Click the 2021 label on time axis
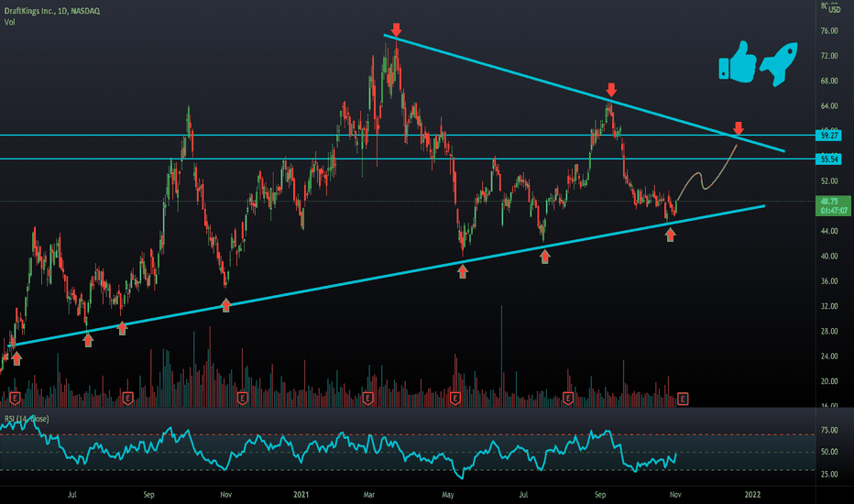This screenshot has width=854, height=504. click(301, 495)
